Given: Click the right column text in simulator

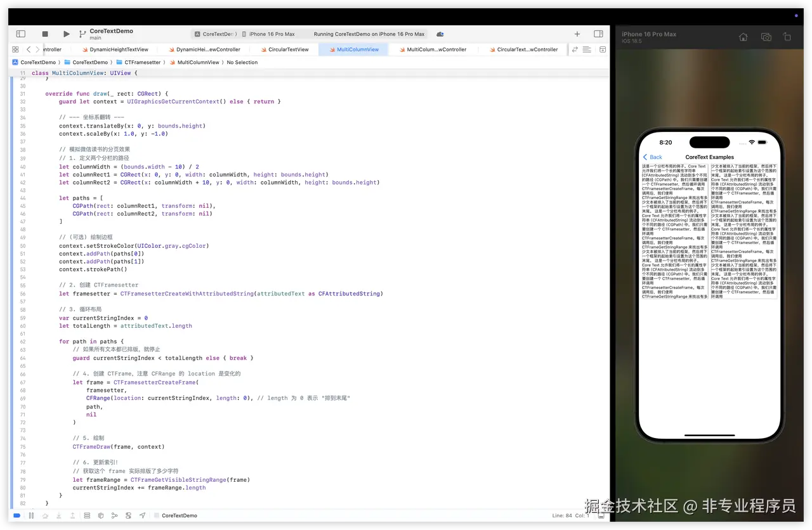Looking at the screenshot, I should click(x=743, y=231).
